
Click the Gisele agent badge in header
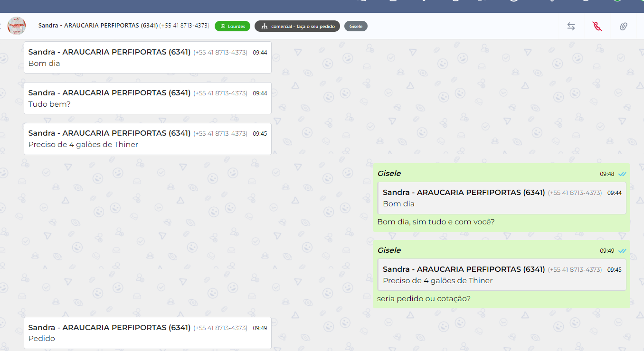click(x=356, y=27)
